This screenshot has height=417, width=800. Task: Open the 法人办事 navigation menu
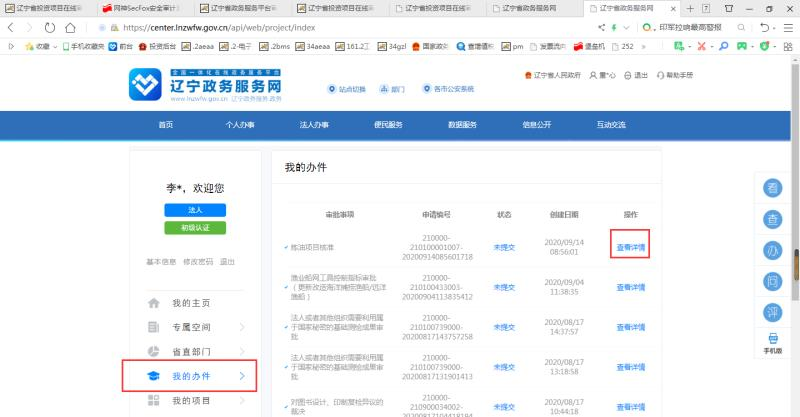[314, 124]
